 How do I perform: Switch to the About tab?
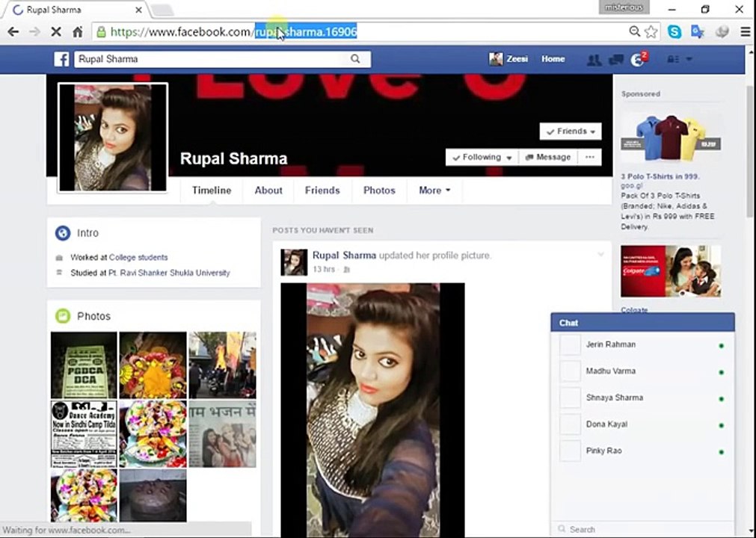tap(268, 191)
